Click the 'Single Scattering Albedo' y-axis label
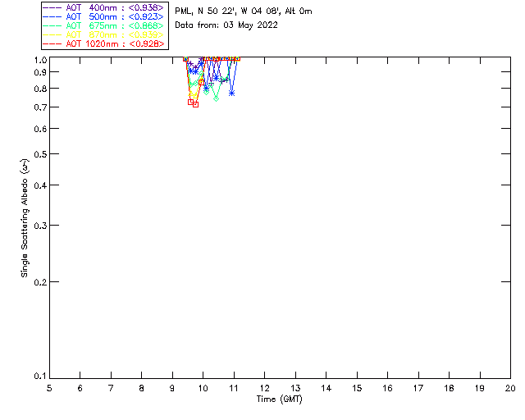Image resolution: width=525 pixels, height=420 pixels. pos(25,217)
